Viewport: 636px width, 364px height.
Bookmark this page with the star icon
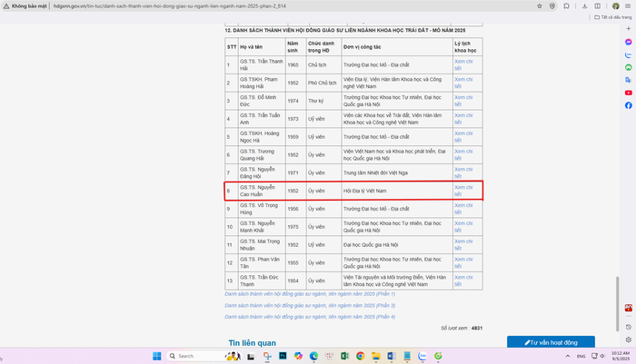(x=540, y=6)
